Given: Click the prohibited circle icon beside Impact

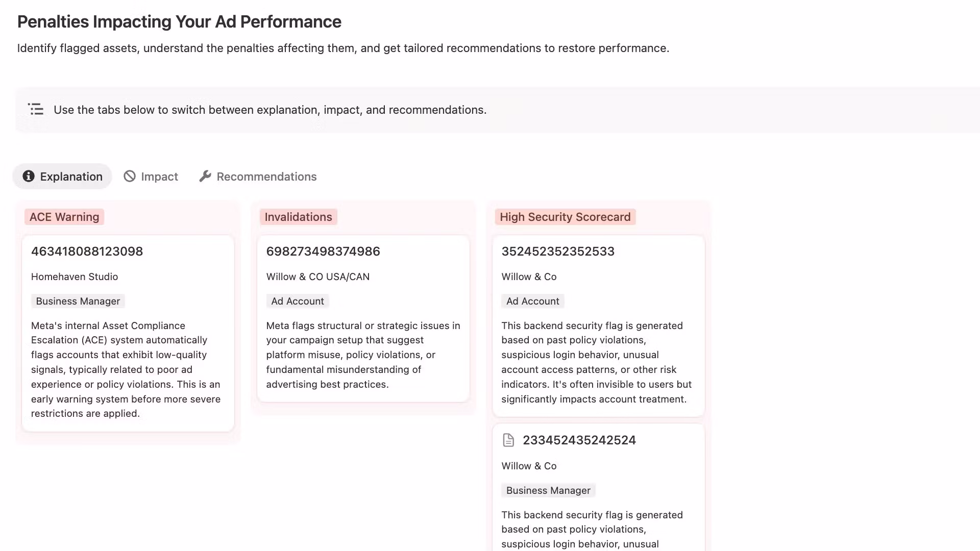Looking at the screenshot, I should tap(130, 176).
